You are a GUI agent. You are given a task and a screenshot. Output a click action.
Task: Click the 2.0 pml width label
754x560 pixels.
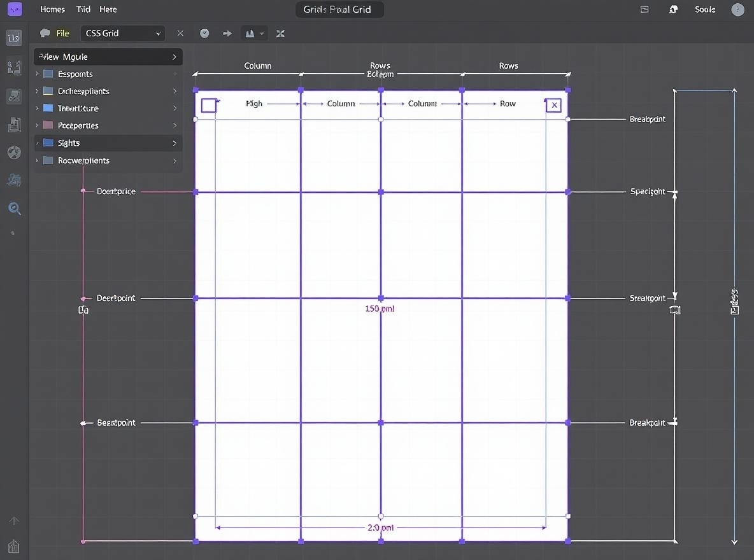point(380,528)
